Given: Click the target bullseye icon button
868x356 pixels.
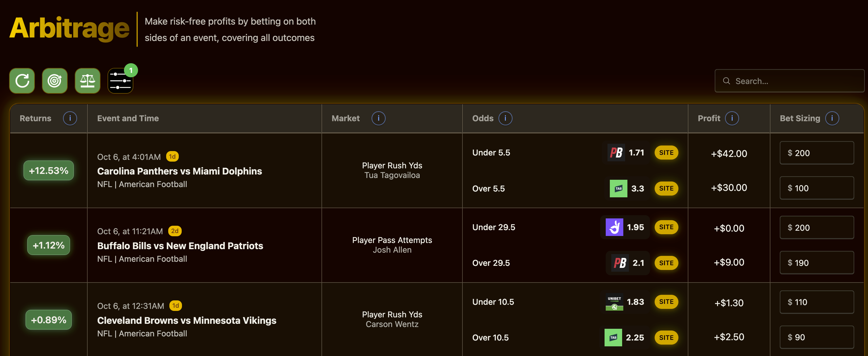Looking at the screenshot, I should tap(55, 81).
